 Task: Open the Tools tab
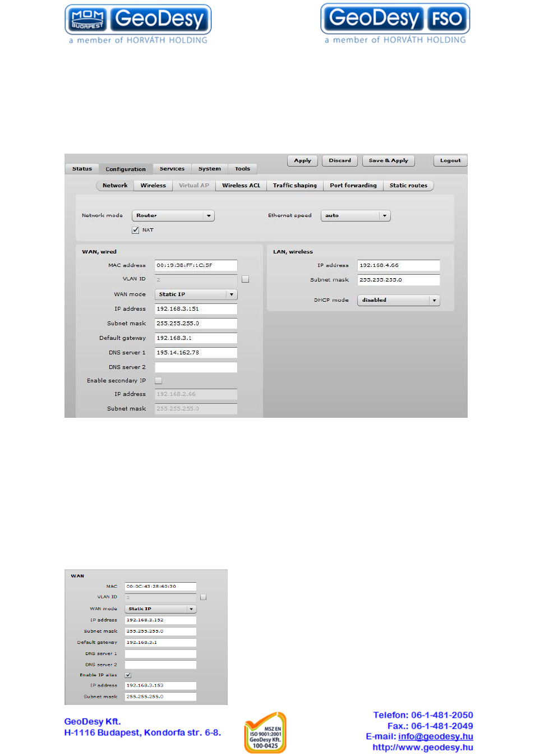(243, 169)
